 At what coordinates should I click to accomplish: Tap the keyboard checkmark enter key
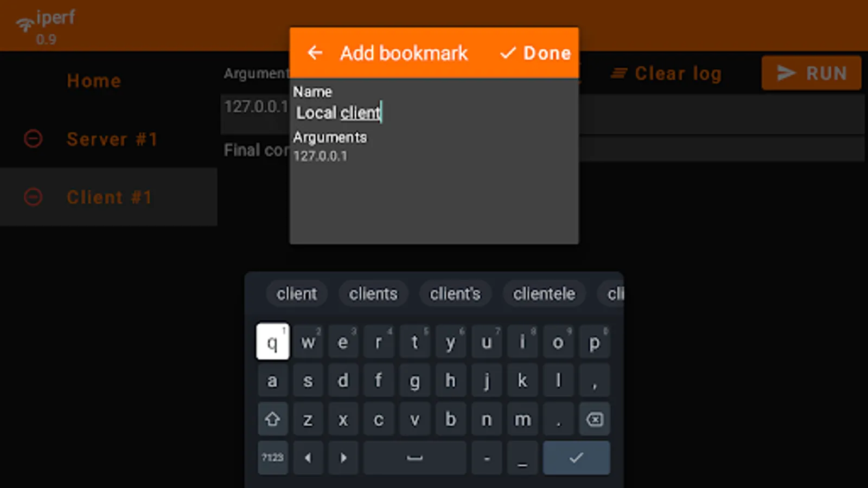[576, 458]
